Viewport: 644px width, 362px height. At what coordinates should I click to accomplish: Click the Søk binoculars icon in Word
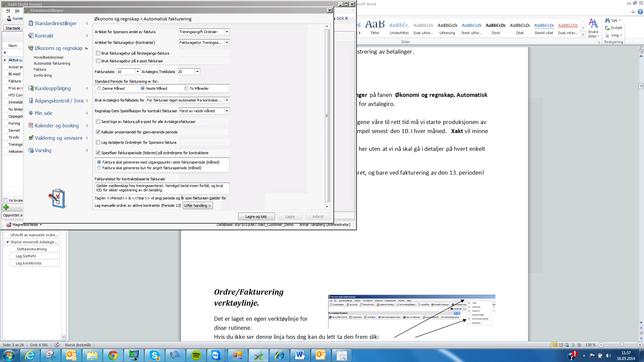[x=607, y=20]
